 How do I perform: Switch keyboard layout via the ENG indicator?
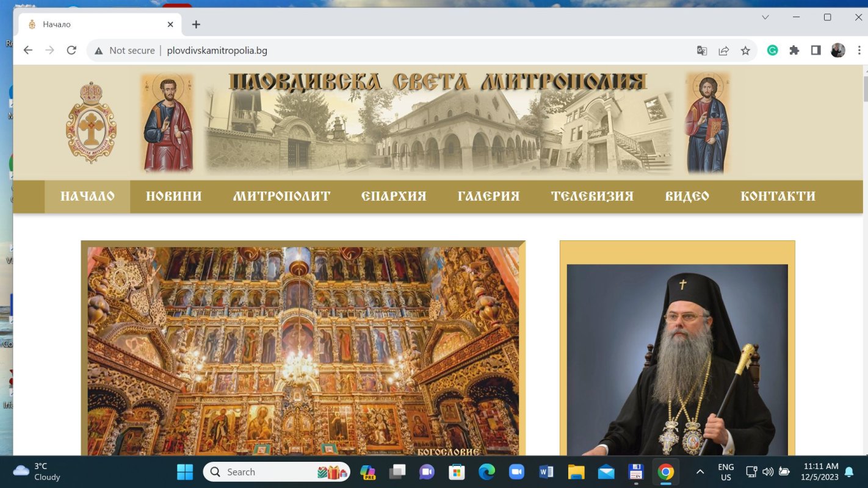(x=725, y=471)
